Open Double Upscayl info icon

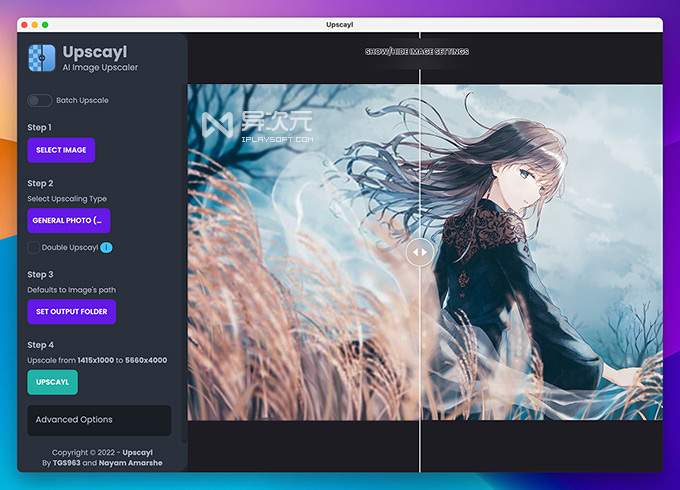[106, 248]
